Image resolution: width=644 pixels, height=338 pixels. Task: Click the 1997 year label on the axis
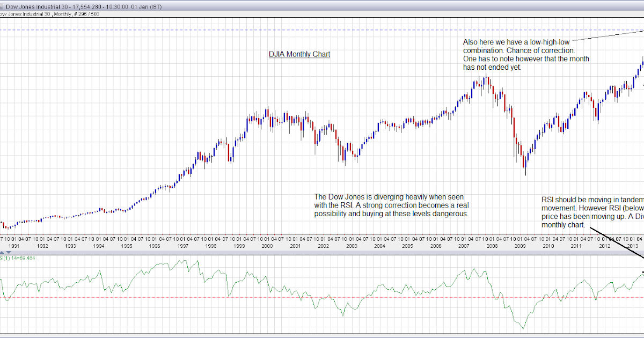point(182,246)
